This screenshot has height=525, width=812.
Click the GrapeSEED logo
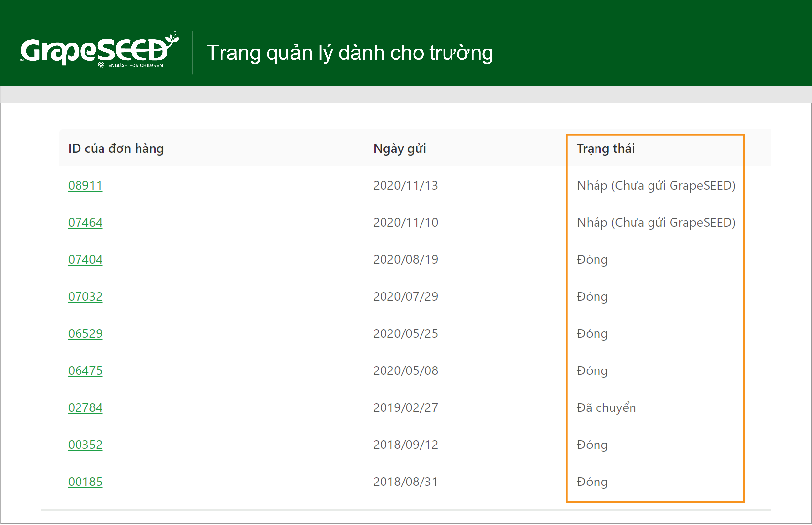coord(100,50)
